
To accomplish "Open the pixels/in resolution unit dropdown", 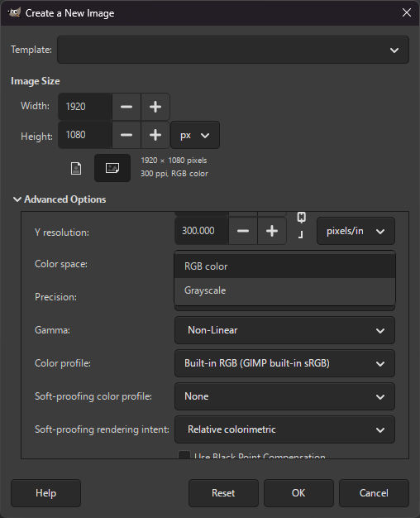I will pyautogui.click(x=356, y=231).
